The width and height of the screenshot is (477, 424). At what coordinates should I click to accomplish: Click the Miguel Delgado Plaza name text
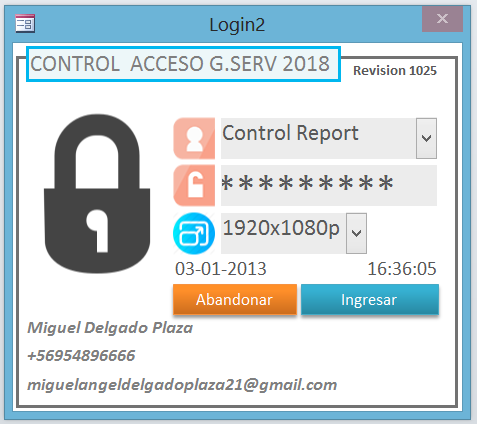click(x=110, y=328)
